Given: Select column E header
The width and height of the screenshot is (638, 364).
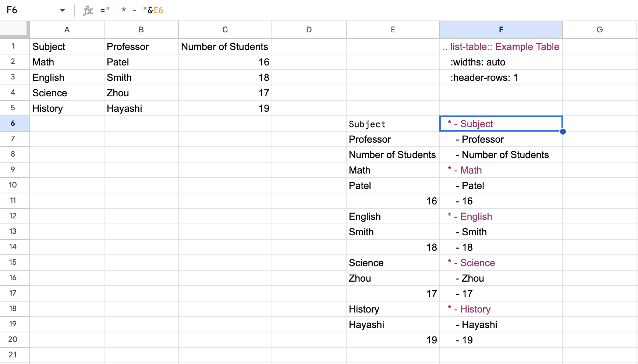Looking at the screenshot, I should pyautogui.click(x=393, y=30).
